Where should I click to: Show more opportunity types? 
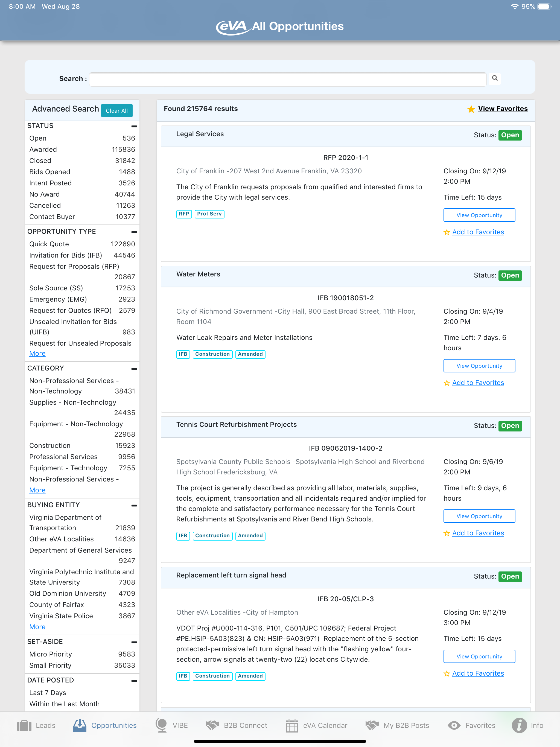click(x=37, y=354)
